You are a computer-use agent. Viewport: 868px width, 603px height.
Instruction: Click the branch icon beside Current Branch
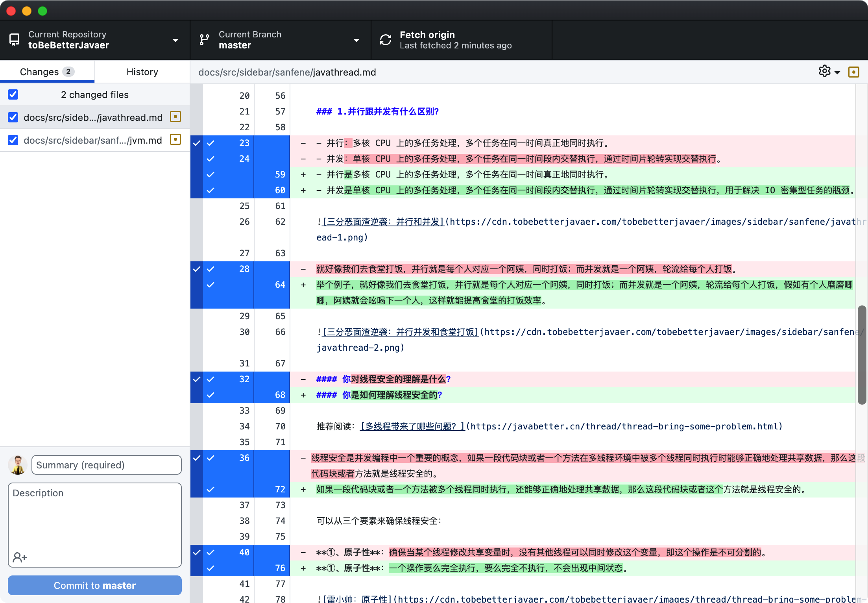[204, 39]
